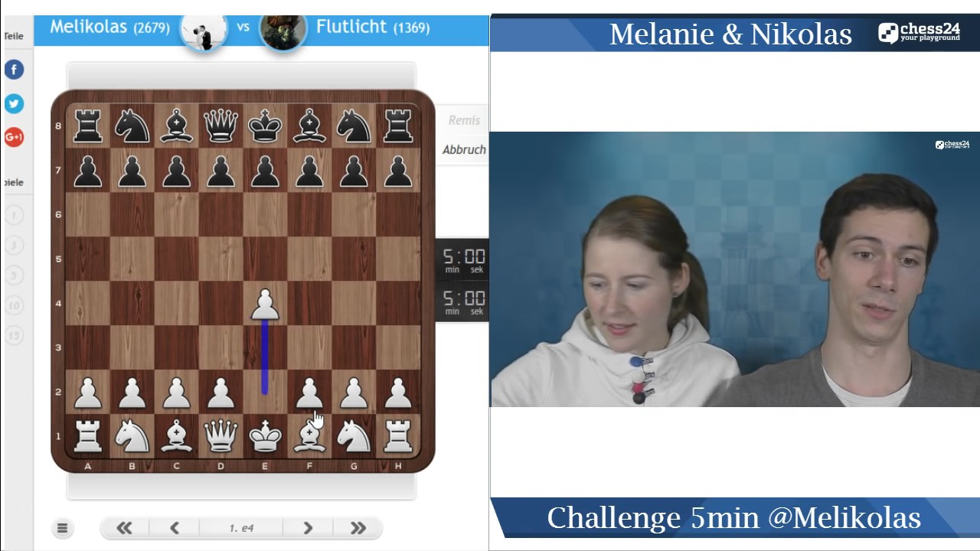Open the hamburger menu below the board
980x551 pixels.
pos(63,528)
